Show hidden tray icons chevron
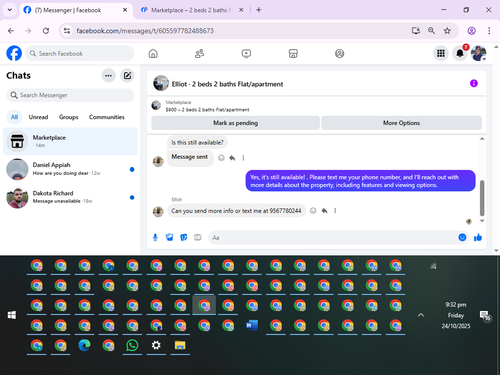500x375 pixels. [421, 315]
